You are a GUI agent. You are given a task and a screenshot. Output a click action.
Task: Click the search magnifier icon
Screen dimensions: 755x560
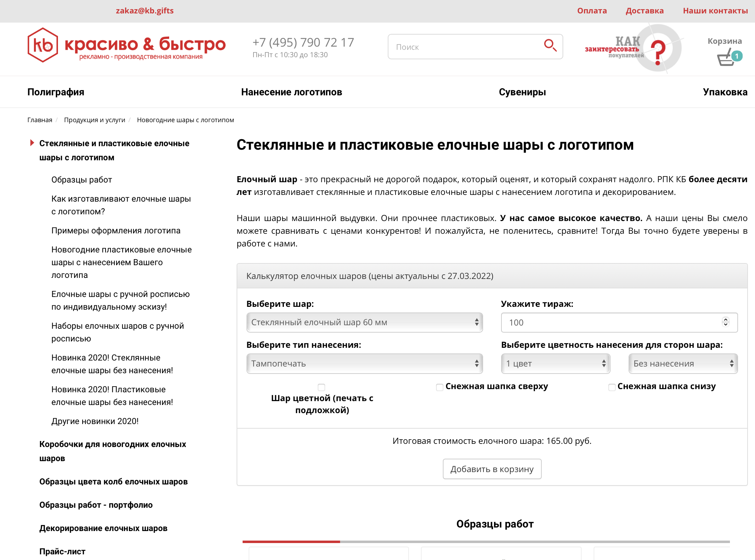(550, 46)
